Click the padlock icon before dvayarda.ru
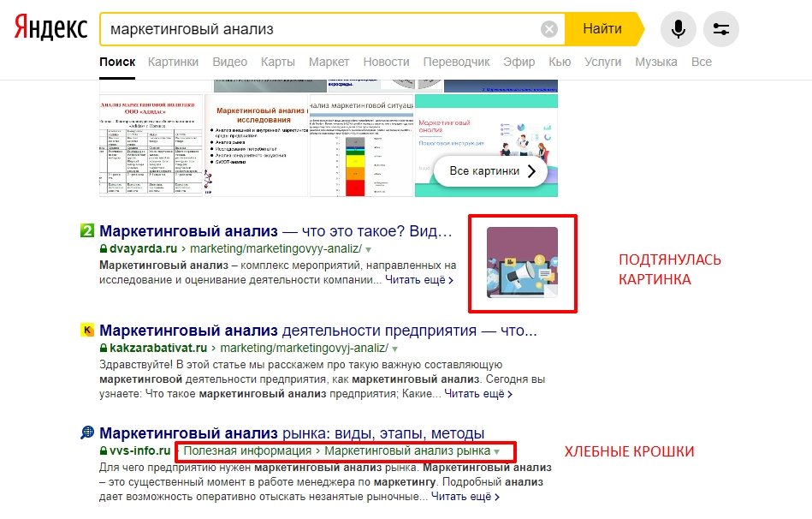 pyautogui.click(x=102, y=248)
